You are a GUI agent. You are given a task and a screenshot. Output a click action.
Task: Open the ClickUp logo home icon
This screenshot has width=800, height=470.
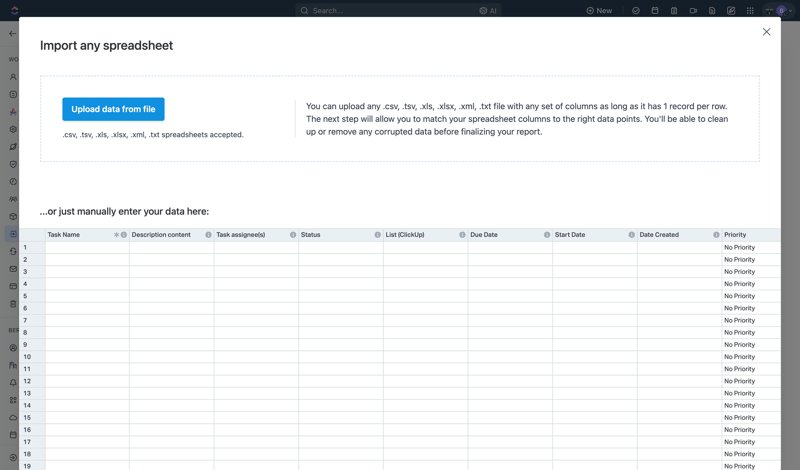point(14,10)
